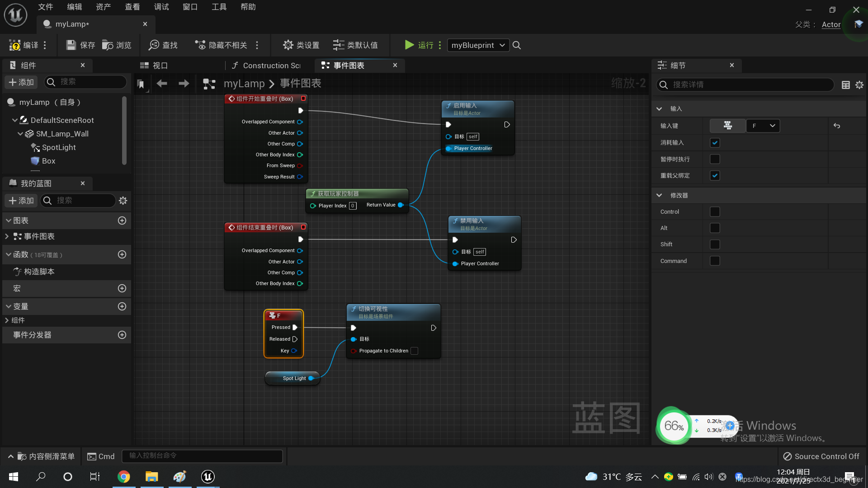
Task: Click the console command input field
Action: (x=202, y=456)
